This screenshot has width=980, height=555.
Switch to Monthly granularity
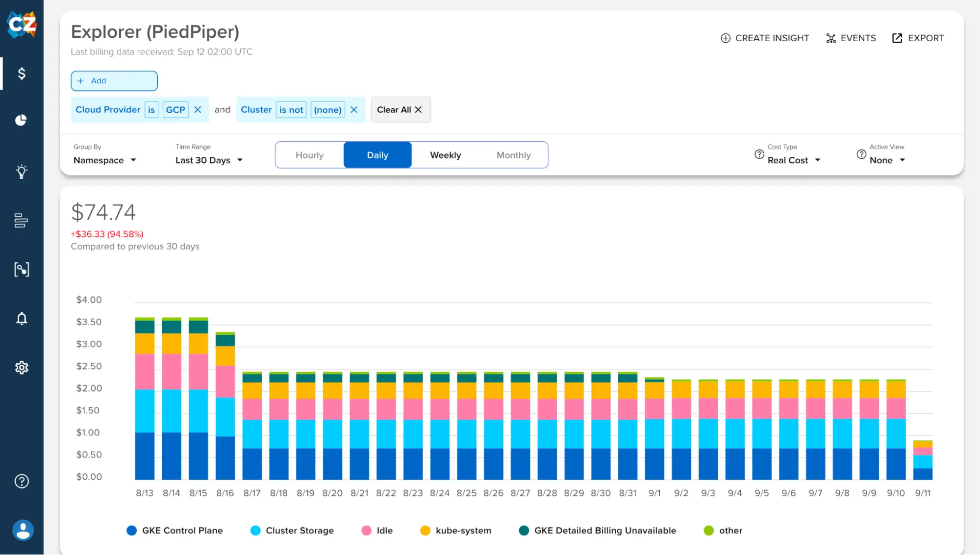[513, 155]
